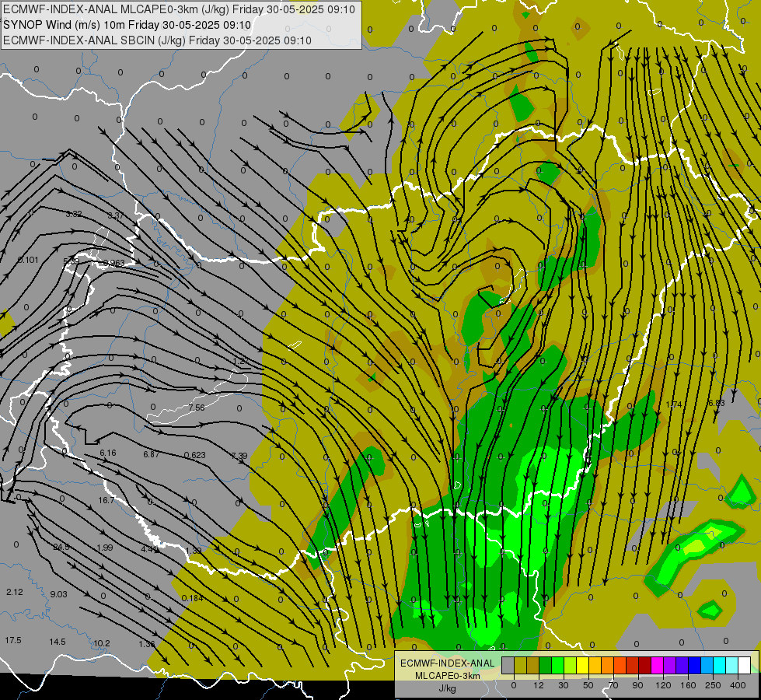Select the gray swatch in the legend
This screenshot has height=700, width=761.
pos(508,665)
